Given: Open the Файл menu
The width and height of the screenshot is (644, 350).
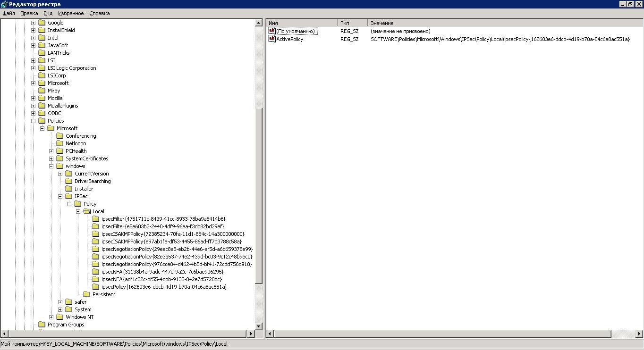Looking at the screenshot, I should click(x=8, y=13).
